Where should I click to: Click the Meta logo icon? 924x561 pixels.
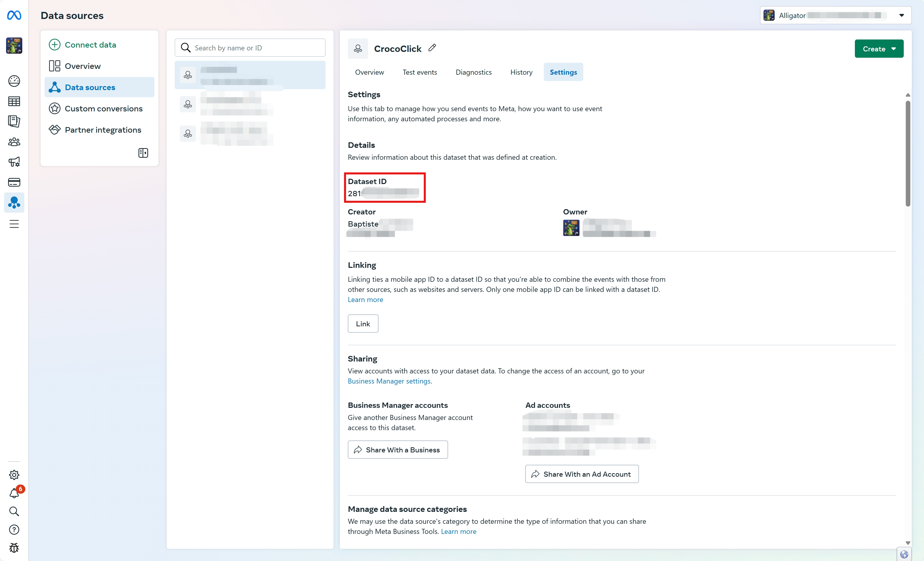pos(14,15)
